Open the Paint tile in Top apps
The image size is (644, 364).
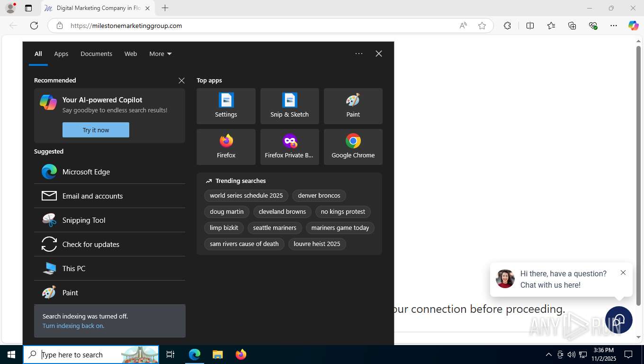tap(353, 106)
